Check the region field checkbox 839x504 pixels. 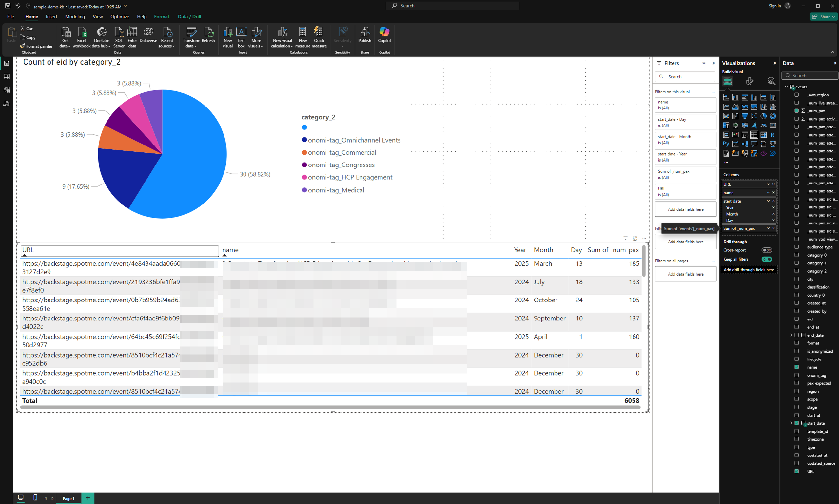(796, 391)
